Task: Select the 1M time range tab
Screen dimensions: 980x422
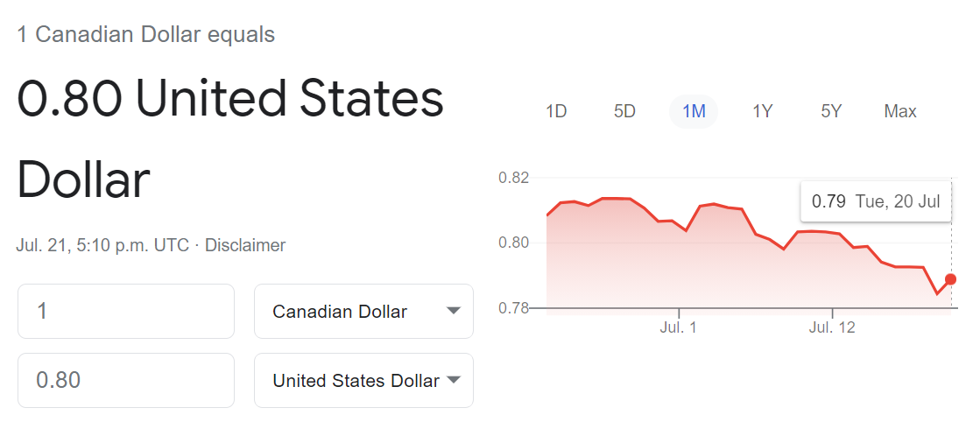Action: tap(694, 112)
